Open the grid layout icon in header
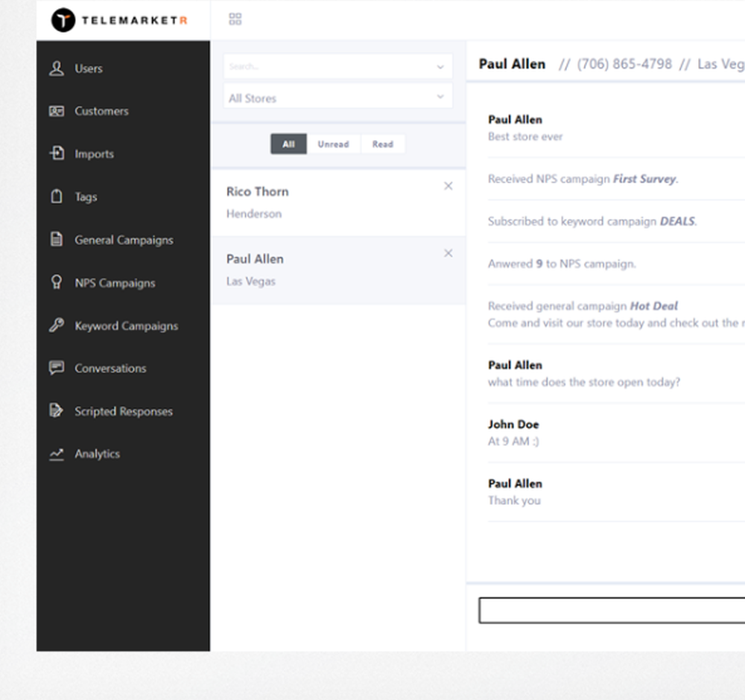Image resolution: width=745 pixels, height=700 pixels. [235, 19]
